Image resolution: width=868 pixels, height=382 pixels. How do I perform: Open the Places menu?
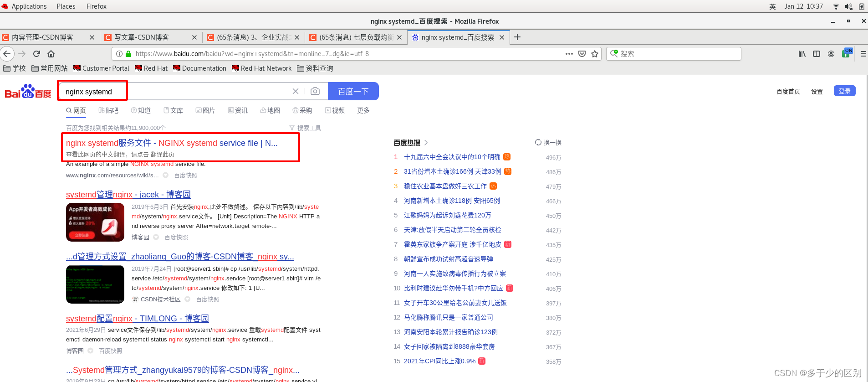(x=66, y=6)
